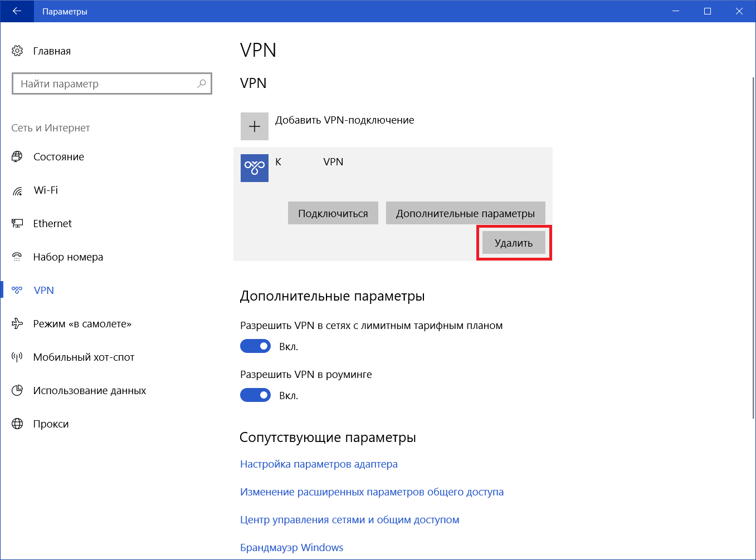Image resolution: width=756 pixels, height=560 pixels.
Task: Click the Удалить button
Action: (x=514, y=243)
